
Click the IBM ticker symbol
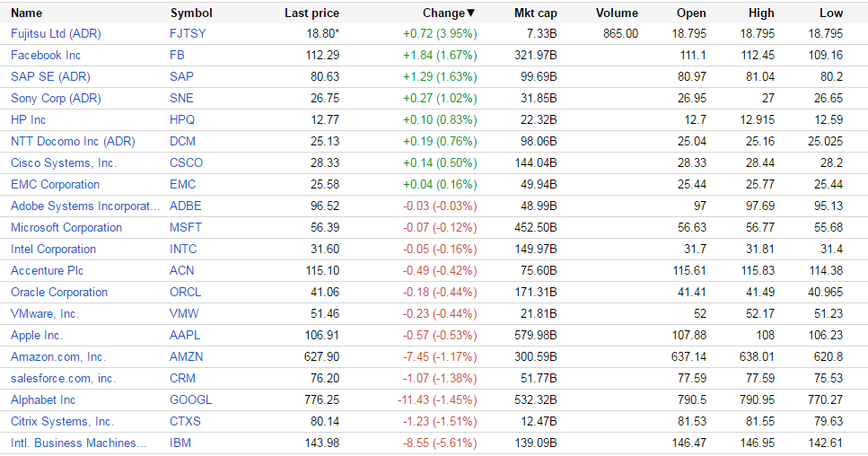pyautogui.click(x=180, y=443)
